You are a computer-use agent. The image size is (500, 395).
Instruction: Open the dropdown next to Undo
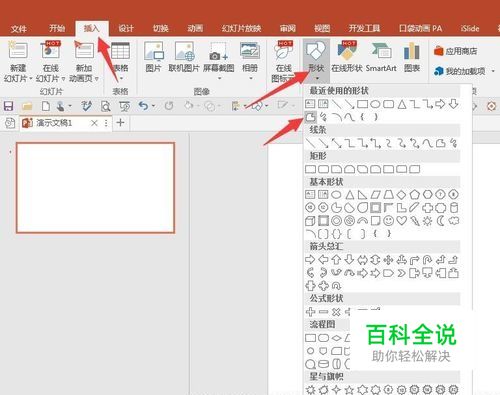pyautogui.click(x=154, y=106)
